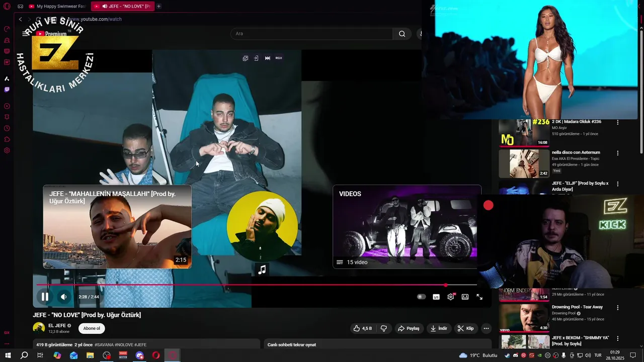Click the Canlı sohbeti tekrar oynat panel
The width and height of the screenshot is (644, 362).
pos(377,344)
